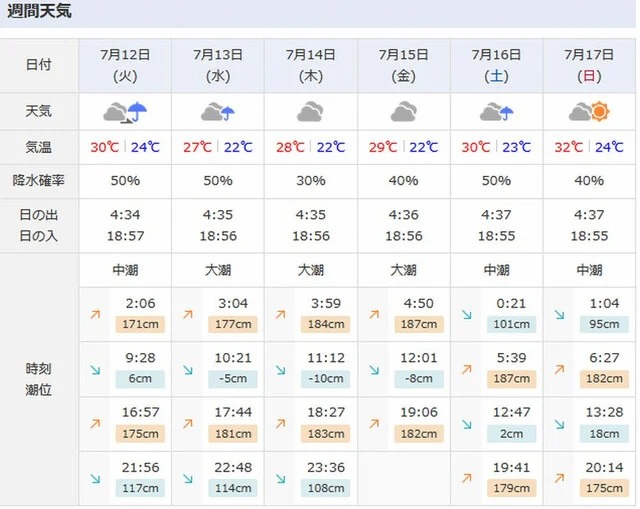Viewport: 640px width, 509px height.
Task: Click the -10cm tide level badge
Action: click(x=326, y=379)
